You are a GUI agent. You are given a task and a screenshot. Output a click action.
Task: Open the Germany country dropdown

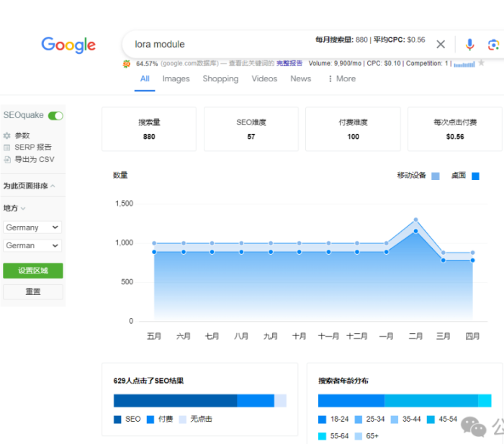(x=32, y=227)
